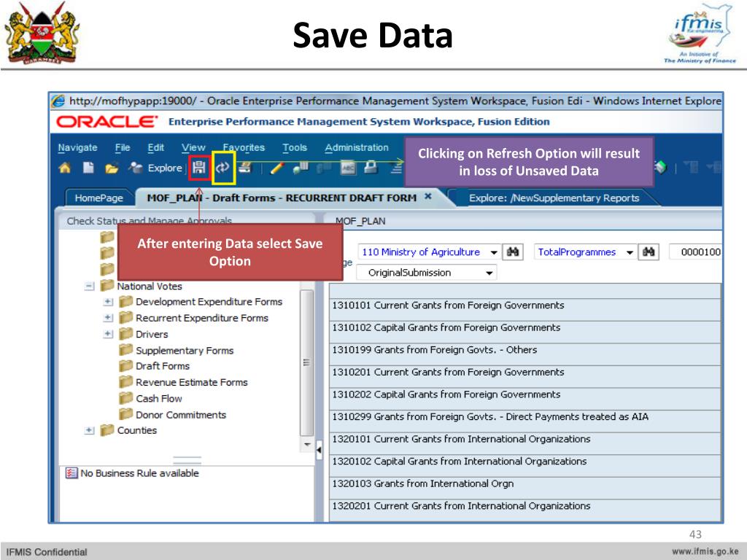This screenshot has height=560, width=747.
Task: Click binoculars search next to Ministry dropdown
Action: (x=513, y=252)
